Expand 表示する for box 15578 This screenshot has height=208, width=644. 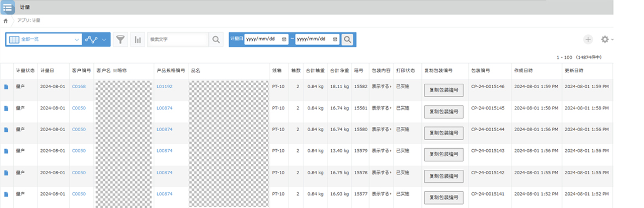click(x=381, y=173)
